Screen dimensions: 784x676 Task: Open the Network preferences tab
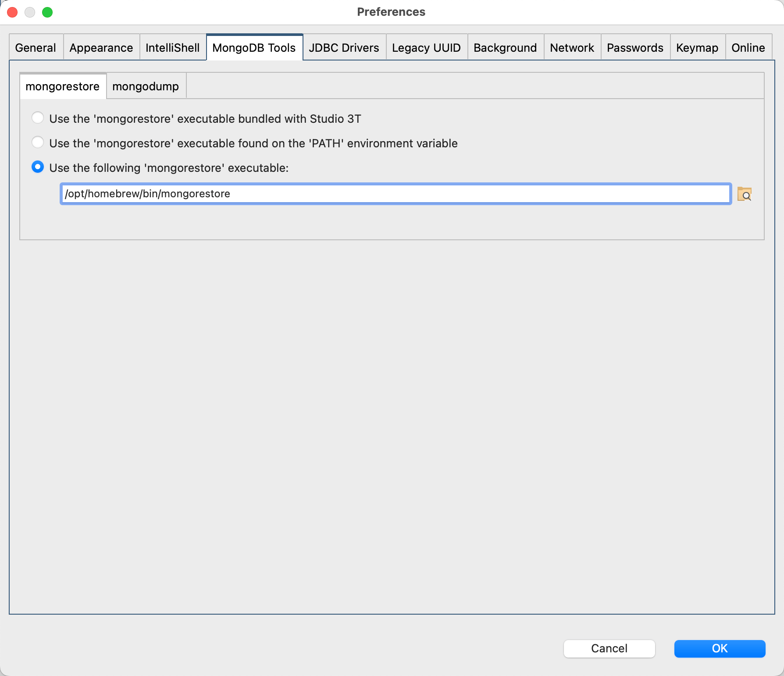pyautogui.click(x=572, y=48)
